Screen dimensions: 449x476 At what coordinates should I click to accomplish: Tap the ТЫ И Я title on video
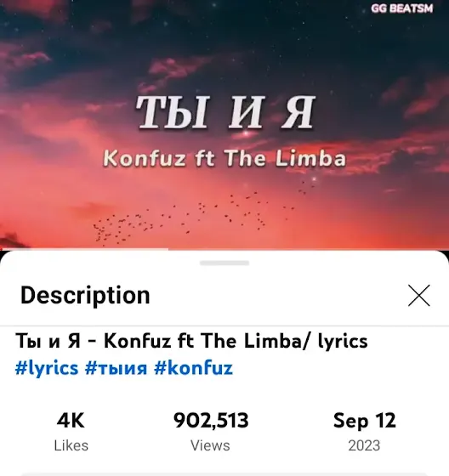225,112
